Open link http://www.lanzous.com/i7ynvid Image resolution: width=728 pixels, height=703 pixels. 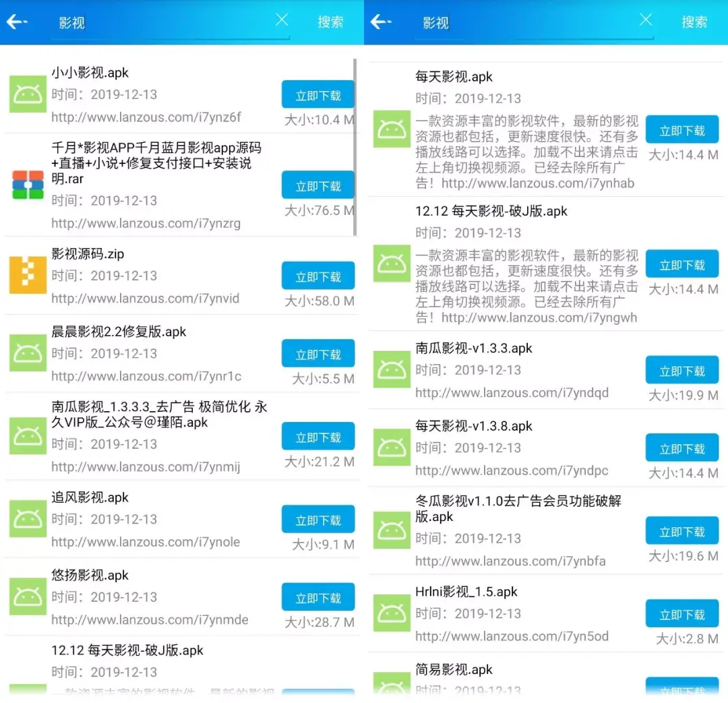[146, 298]
